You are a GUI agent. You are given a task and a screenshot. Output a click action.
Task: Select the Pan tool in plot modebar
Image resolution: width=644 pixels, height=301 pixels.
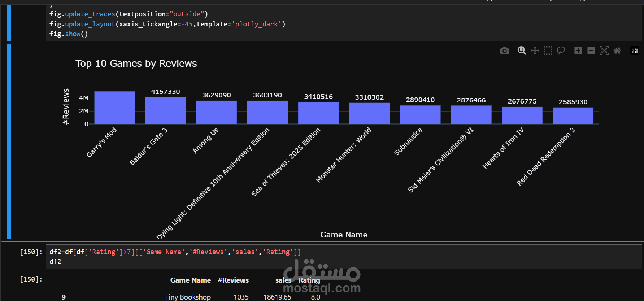(x=535, y=51)
